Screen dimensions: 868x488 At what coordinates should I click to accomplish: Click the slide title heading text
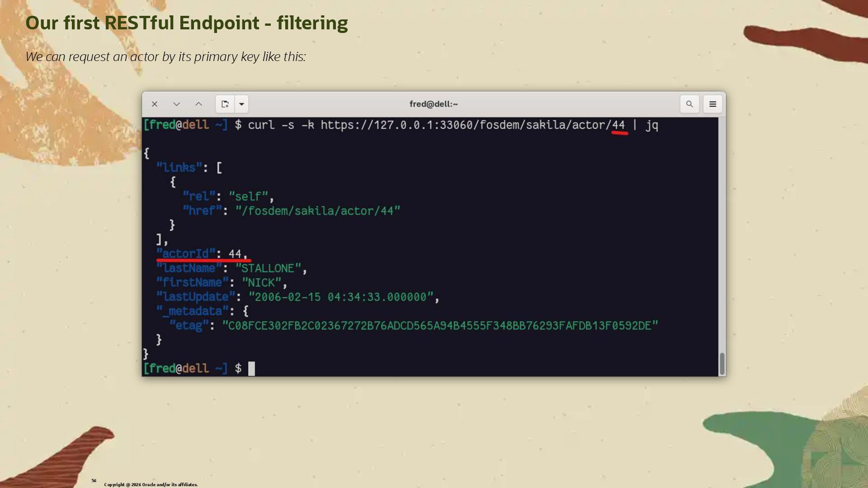click(186, 23)
